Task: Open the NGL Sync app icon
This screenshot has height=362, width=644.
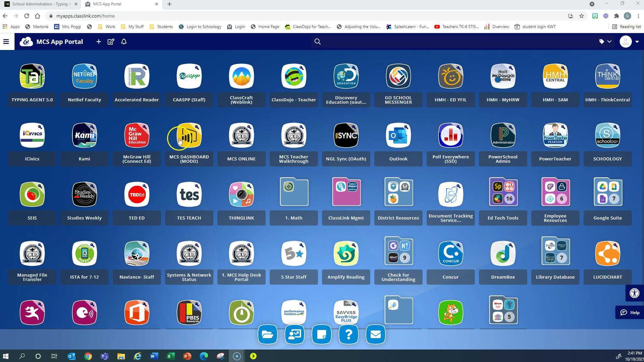Action: (346, 135)
